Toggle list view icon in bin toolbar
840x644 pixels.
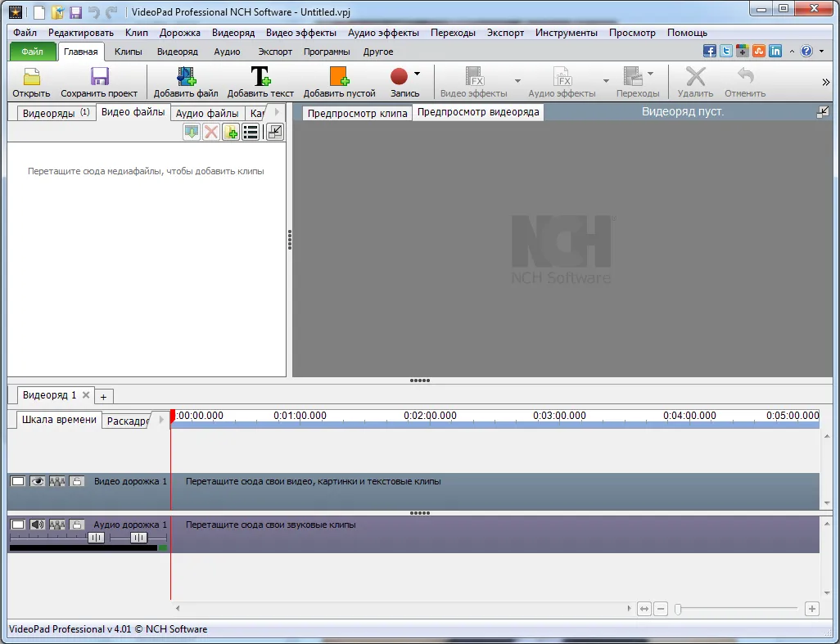[251, 132]
